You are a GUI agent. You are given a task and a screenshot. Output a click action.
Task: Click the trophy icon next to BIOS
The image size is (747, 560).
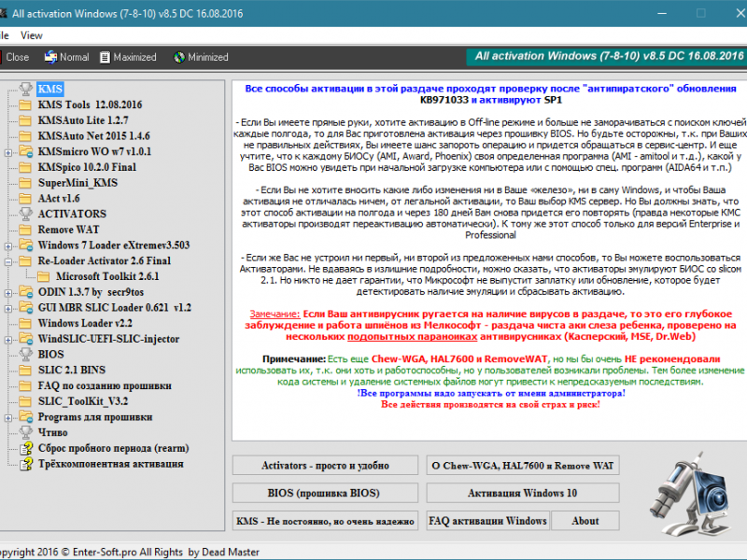26,355
